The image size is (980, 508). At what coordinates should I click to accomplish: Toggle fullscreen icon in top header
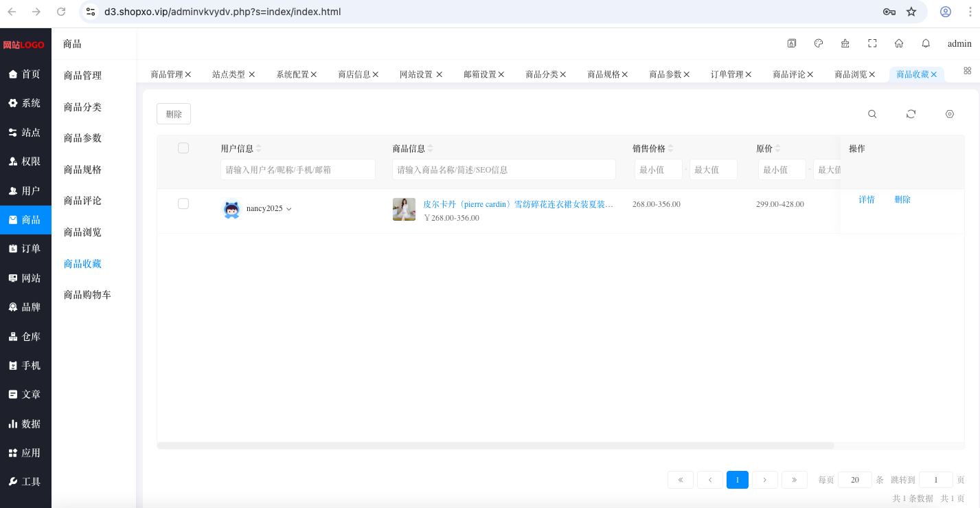pos(872,43)
